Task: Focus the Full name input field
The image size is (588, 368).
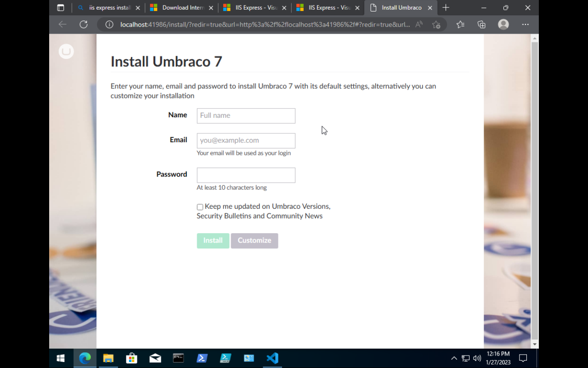Action: pyautogui.click(x=246, y=115)
